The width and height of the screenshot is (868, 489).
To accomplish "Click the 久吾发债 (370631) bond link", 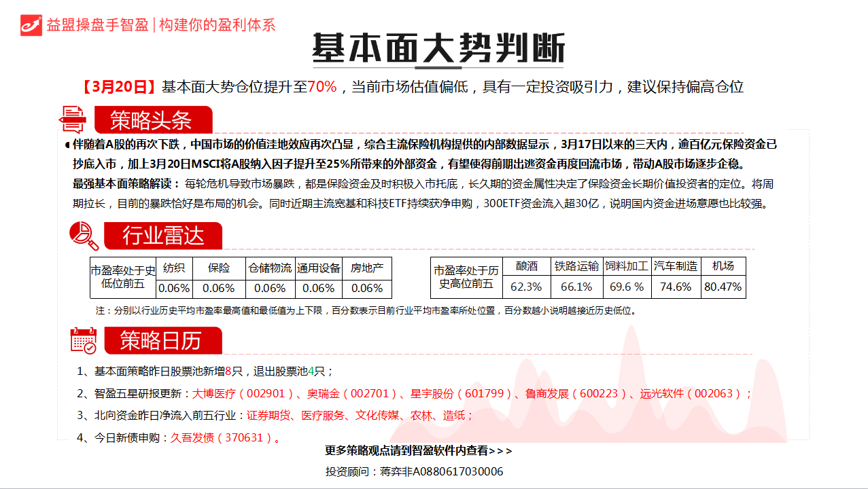I will [x=222, y=437].
